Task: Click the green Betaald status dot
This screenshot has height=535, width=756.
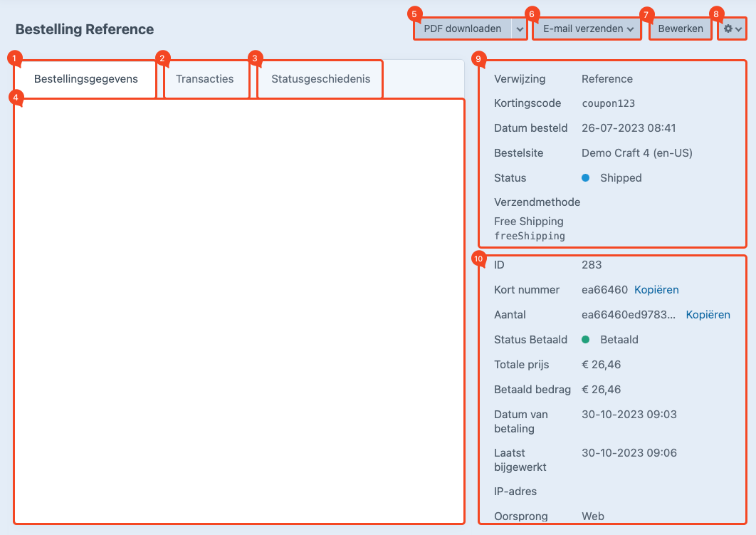Action: click(586, 340)
